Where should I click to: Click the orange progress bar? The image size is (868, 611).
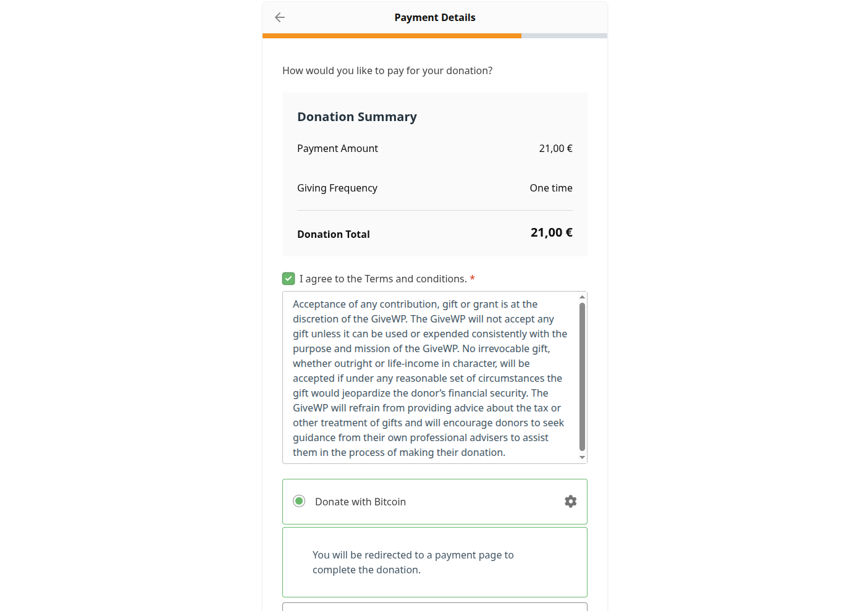tap(391, 35)
